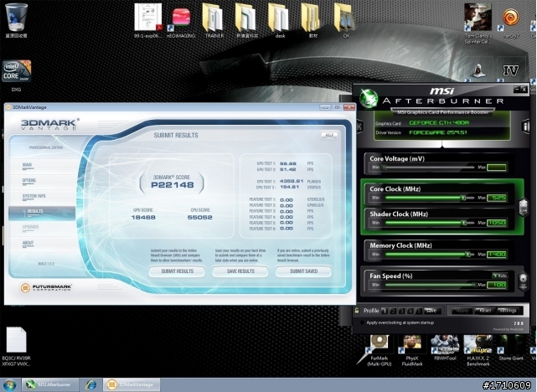This screenshot has height=392, width=537.
Task: Click the SUBMIT RESULTS button
Action: coord(177,271)
